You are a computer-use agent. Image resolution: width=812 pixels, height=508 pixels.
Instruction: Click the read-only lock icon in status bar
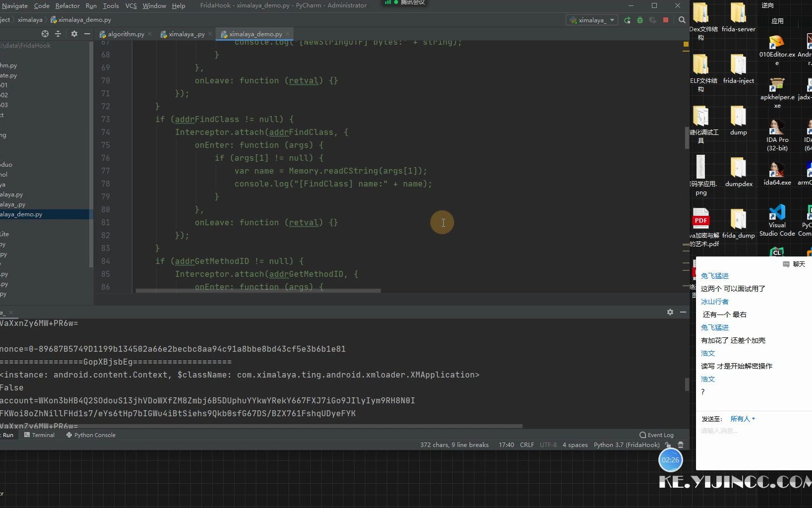tap(668, 445)
